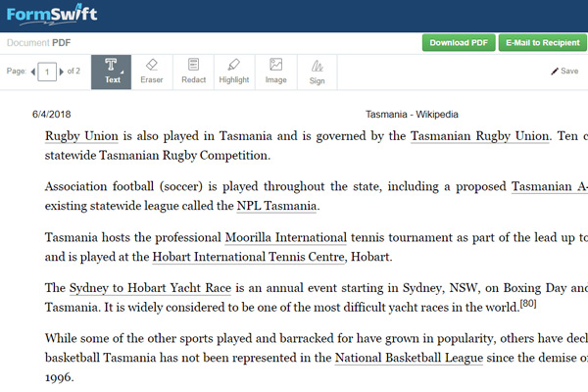Choose the Highlight tool
588x392 pixels.
[x=234, y=72]
